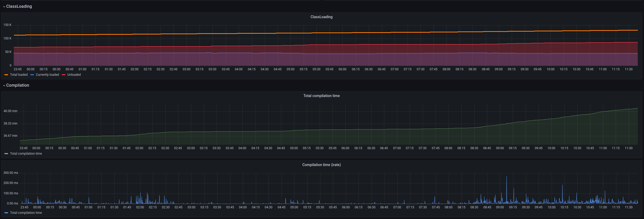Toggle the Unloaded series legend label
Screen dimensions: 644x219
pos(74,75)
